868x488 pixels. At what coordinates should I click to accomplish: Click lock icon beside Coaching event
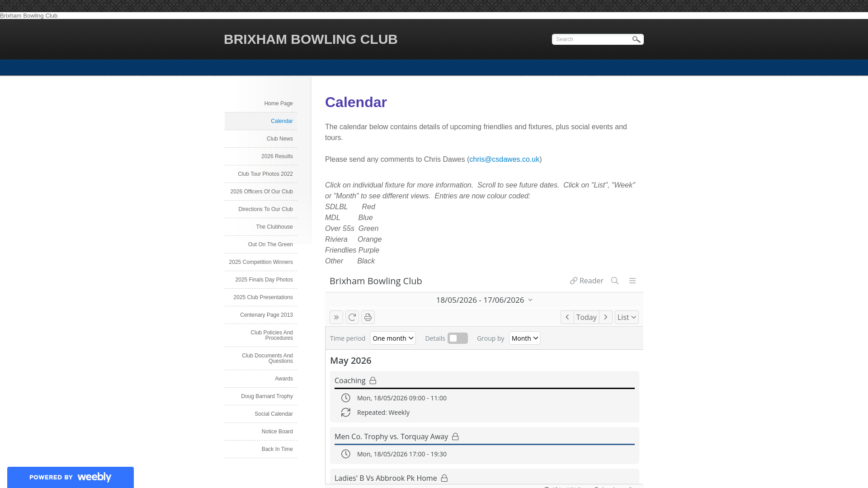click(x=373, y=380)
